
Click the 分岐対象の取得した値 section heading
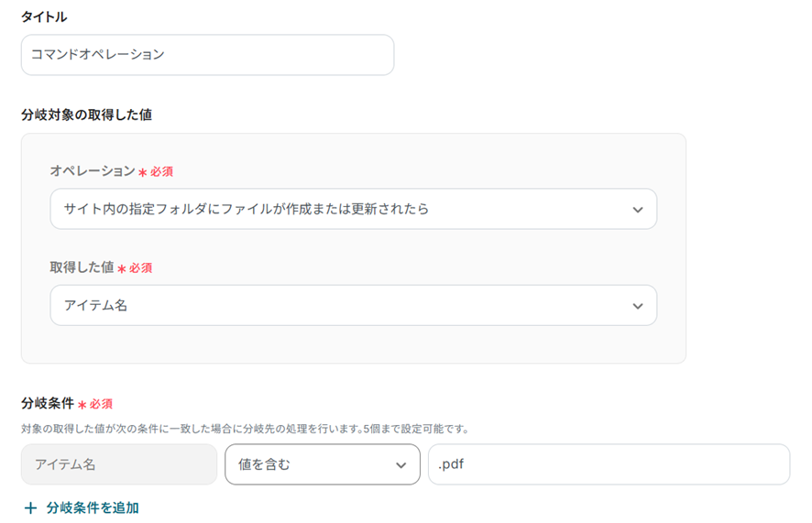(86, 114)
